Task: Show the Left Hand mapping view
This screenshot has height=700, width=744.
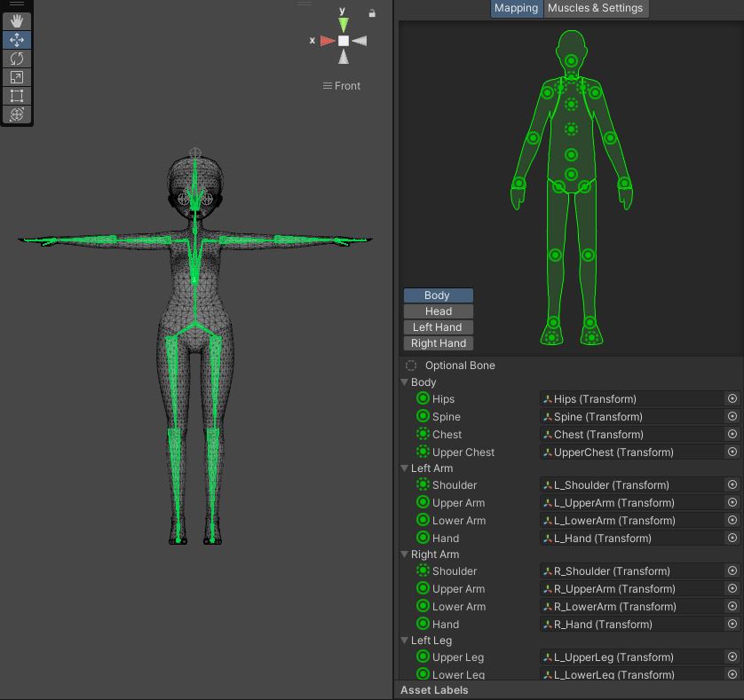Action: pos(438,327)
